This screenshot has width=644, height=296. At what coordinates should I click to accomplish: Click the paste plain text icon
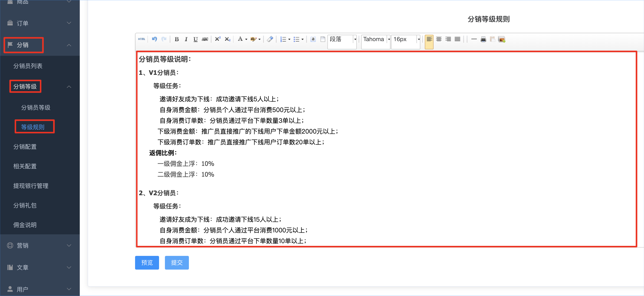pos(493,39)
